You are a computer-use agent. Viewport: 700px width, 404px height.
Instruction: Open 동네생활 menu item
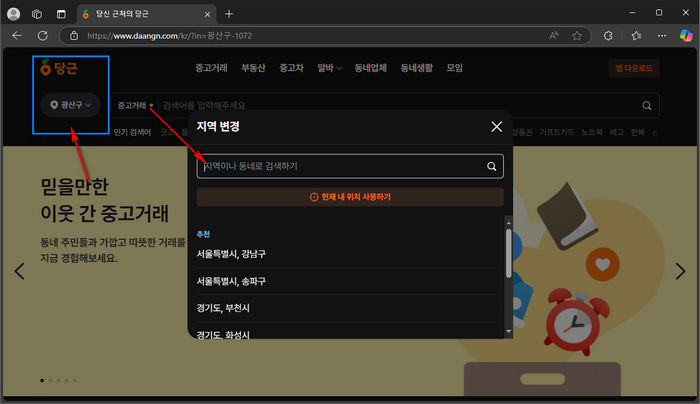click(x=417, y=68)
